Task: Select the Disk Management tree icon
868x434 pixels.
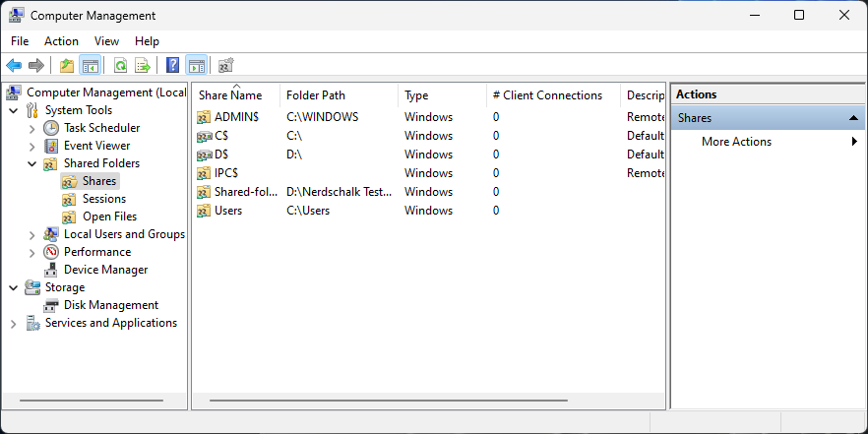Action: coord(50,305)
